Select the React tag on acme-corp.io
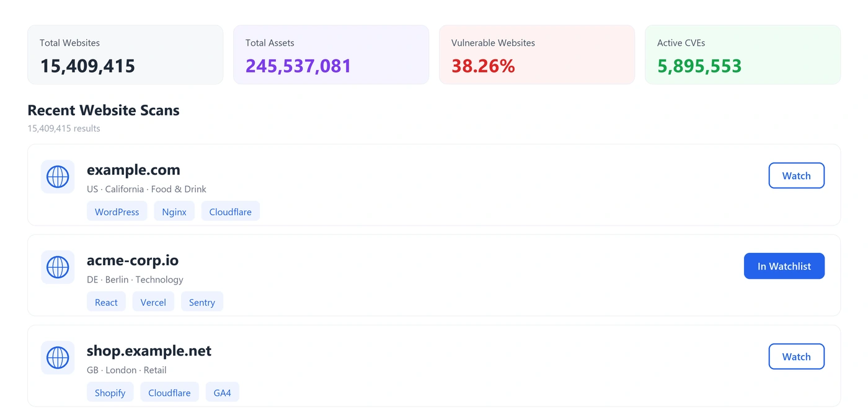868x409 pixels. 106,302
